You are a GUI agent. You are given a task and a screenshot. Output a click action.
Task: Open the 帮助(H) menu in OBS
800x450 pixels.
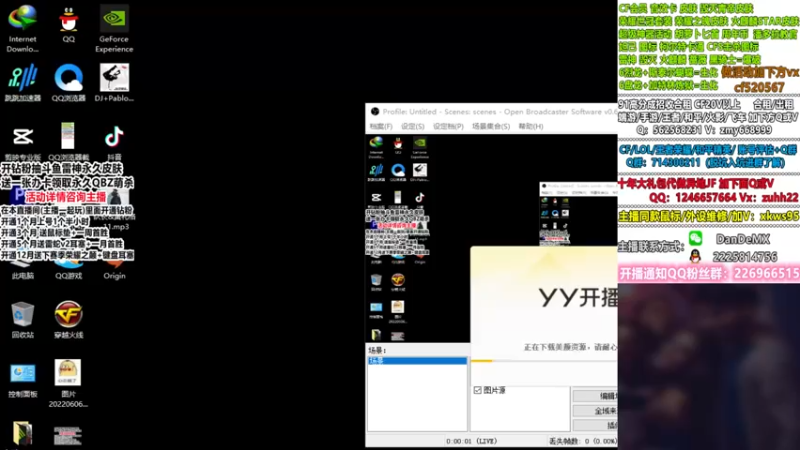tap(531, 126)
